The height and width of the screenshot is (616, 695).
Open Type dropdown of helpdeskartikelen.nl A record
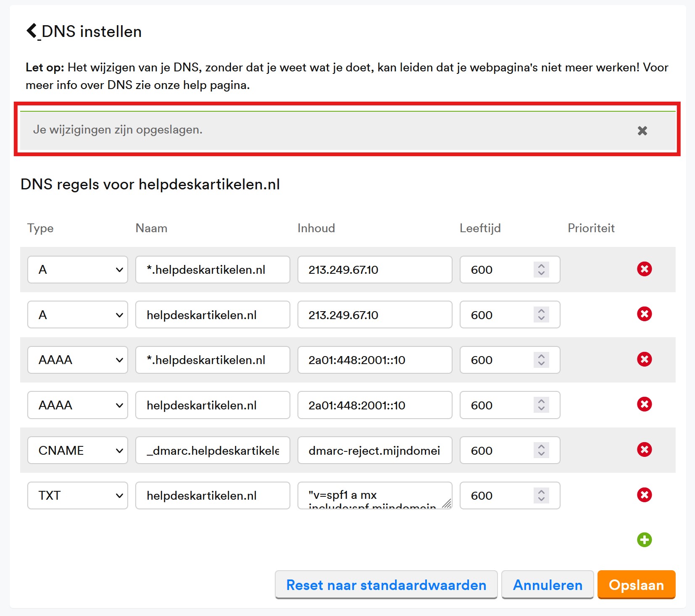click(x=78, y=315)
